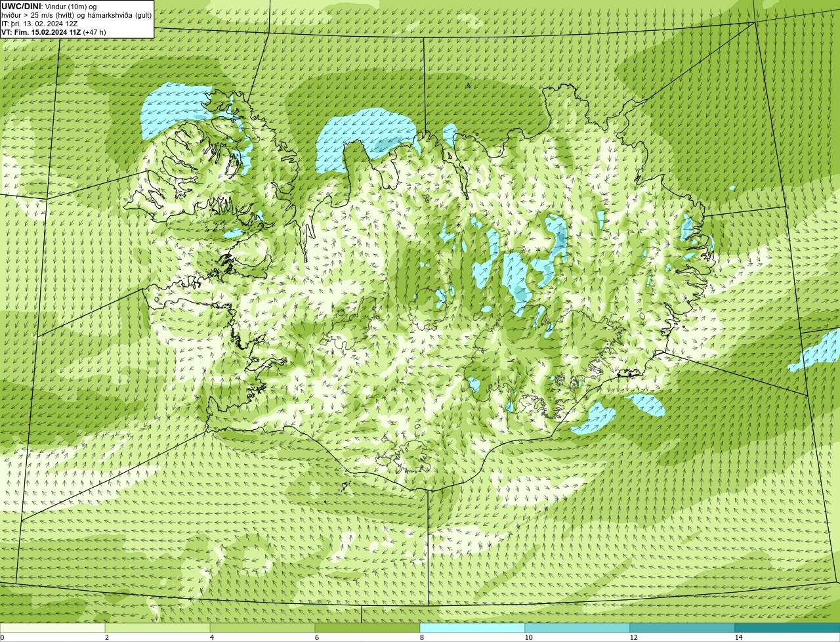Click the legend scale label '0'

coord(2,637)
